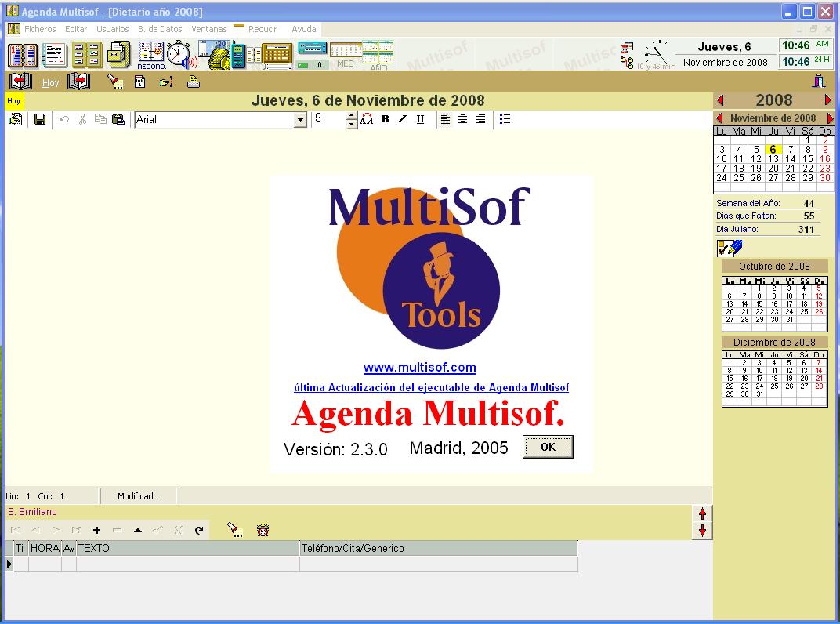This screenshot has height=624, width=840.
Task: Click OK on the Agenda Multisof splash
Action: click(x=548, y=447)
